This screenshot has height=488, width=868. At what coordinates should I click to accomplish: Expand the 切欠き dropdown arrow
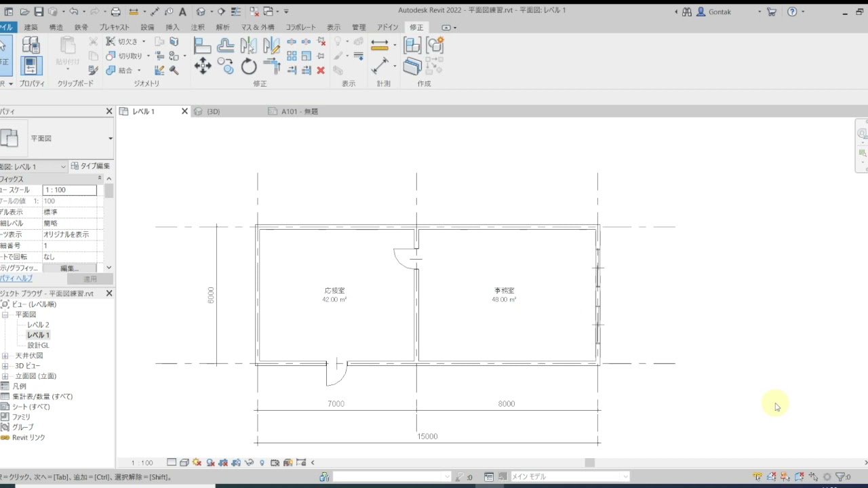[144, 41]
